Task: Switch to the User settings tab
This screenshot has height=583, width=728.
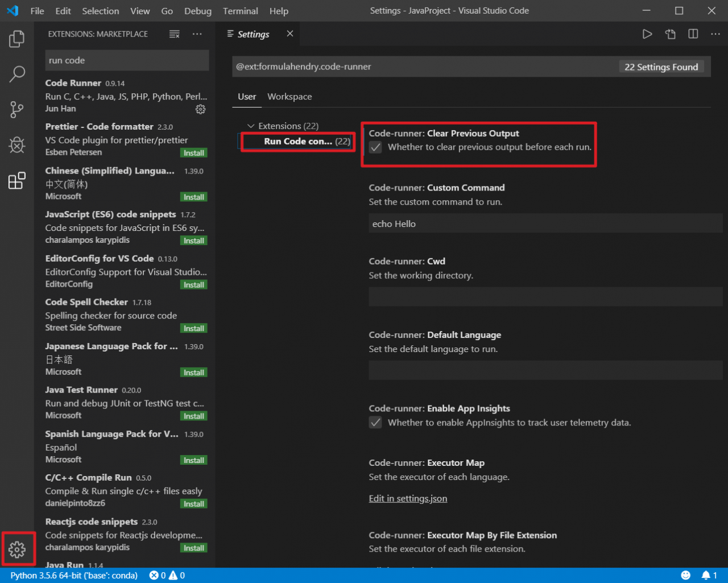Action: 247,97
